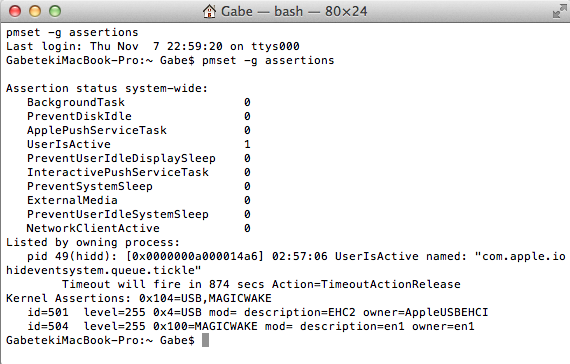Click the Timeout will fire in 874 secs line
Image resolution: width=570 pixels, height=364 pixels.
tap(261, 284)
